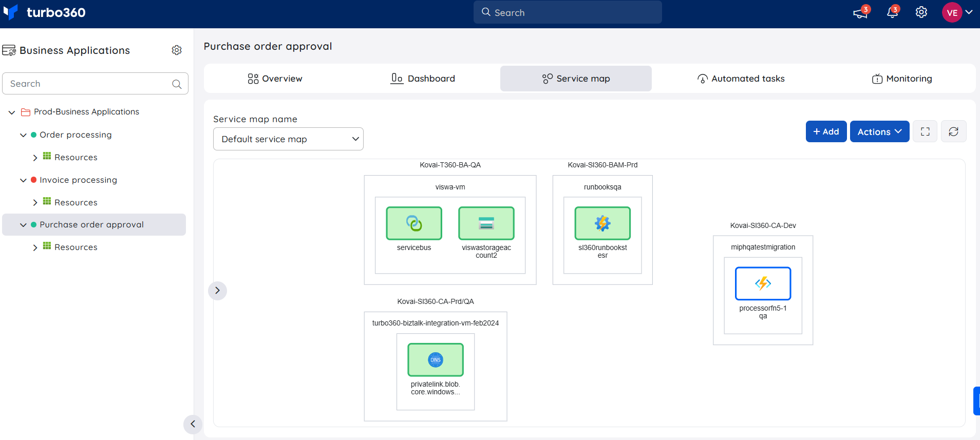Image resolution: width=980 pixels, height=440 pixels.
Task: Click the runbooksqa group label
Action: (602, 187)
